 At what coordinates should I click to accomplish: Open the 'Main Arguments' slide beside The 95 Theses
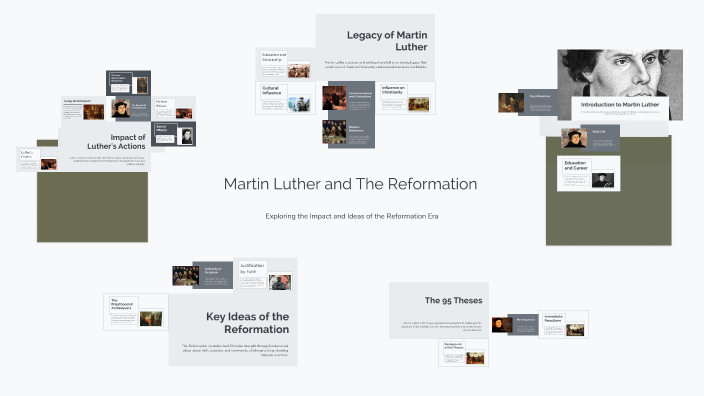pos(515,325)
